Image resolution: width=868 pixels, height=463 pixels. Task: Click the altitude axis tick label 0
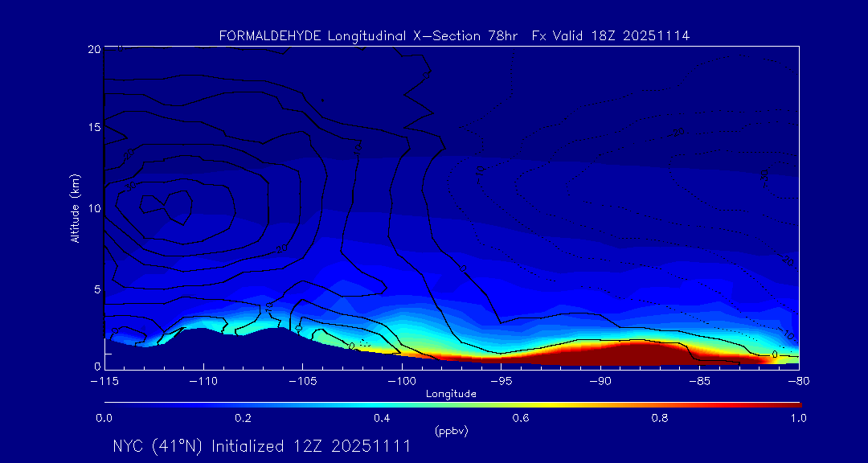coord(97,366)
